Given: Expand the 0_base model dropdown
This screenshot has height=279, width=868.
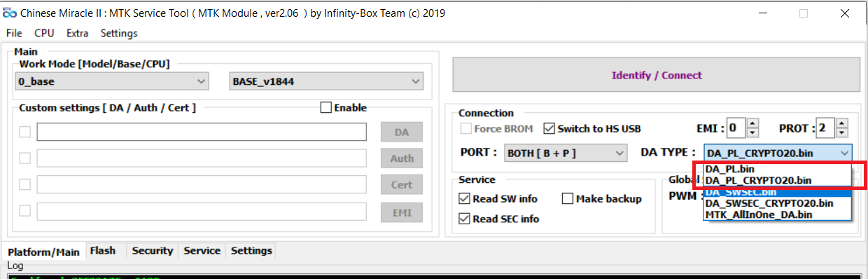Looking at the screenshot, I should click(x=111, y=81).
